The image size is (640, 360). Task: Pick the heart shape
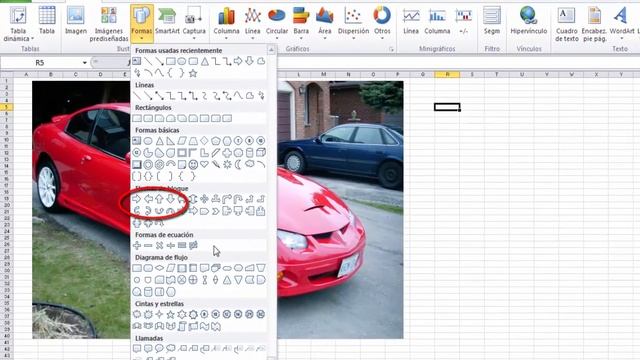coord(204,164)
